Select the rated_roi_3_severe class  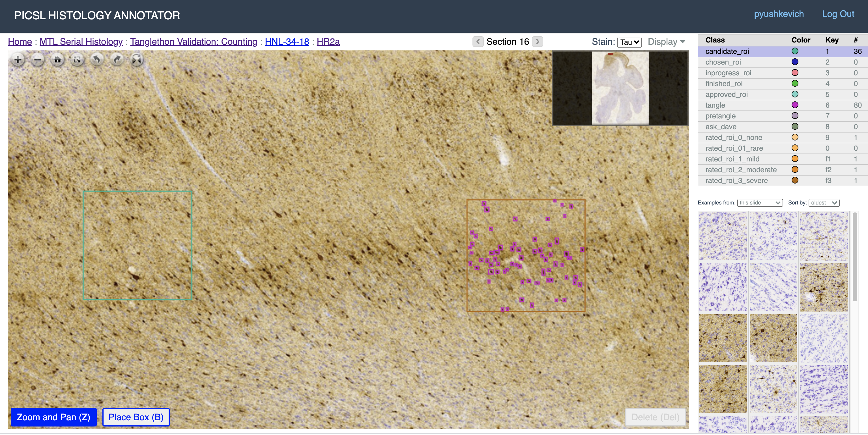tap(783, 181)
